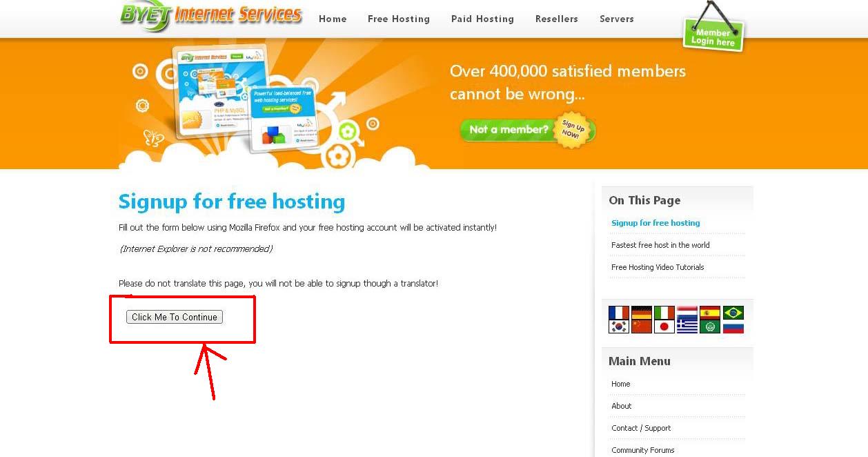The height and width of the screenshot is (457, 868).
Task: Go to the Paid Hosting menu
Action: pos(482,19)
